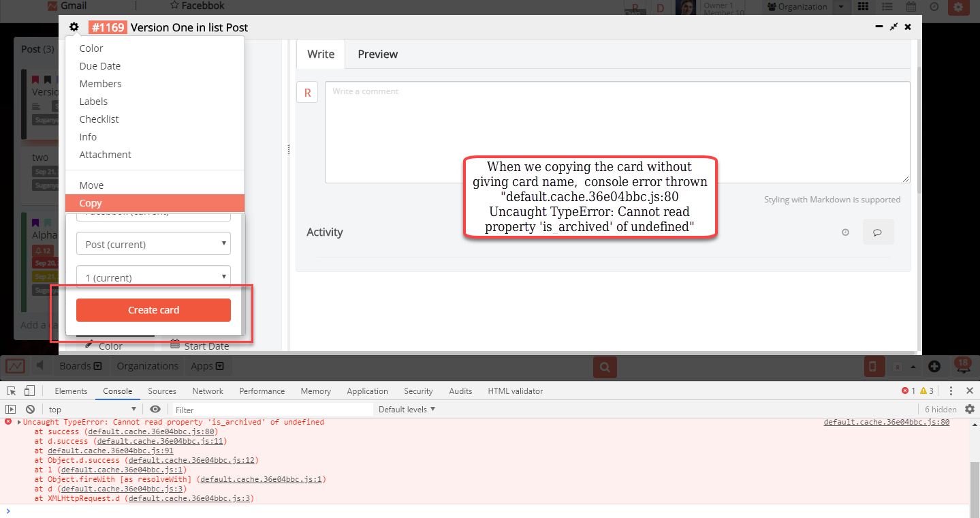Select the inspect element cursor in DevTools
Image resolution: width=980 pixels, height=518 pixels.
pos(11,391)
